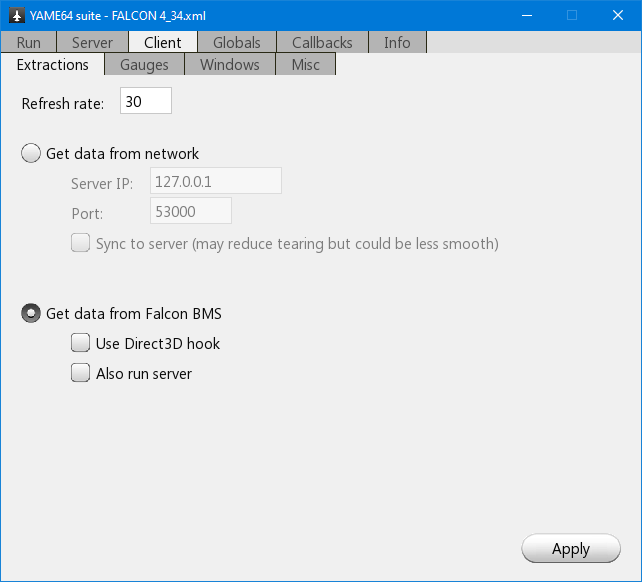
Task: Open the Windows sub-tab
Action: click(x=230, y=65)
